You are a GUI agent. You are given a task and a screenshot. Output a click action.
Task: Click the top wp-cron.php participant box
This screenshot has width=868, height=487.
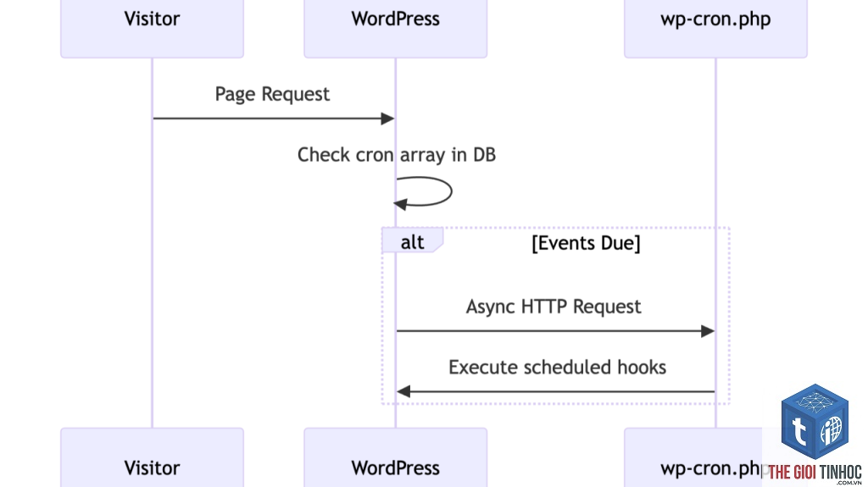(715, 28)
